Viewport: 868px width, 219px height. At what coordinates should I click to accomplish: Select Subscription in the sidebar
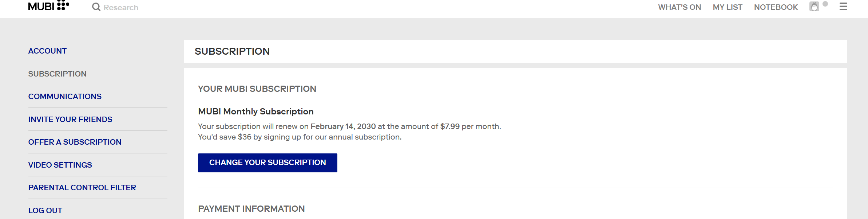pos(57,74)
